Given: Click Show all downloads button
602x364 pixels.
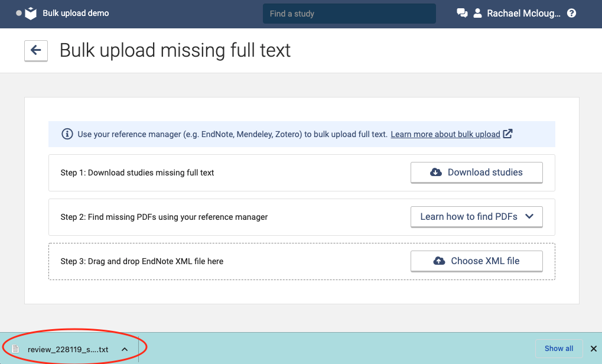Looking at the screenshot, I should pyautogui.click(x=559, y=349).
